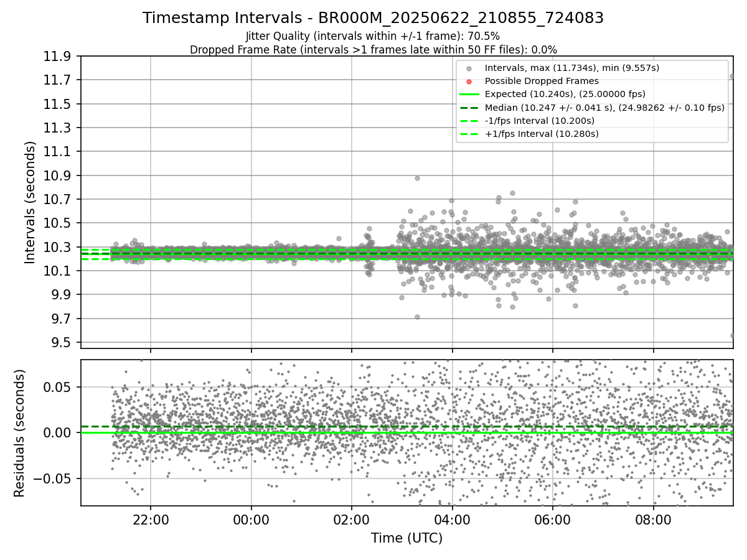Click the 'Intervals (seconds)' y-axis label
The image size is (747, 560).
click(31, 202)
